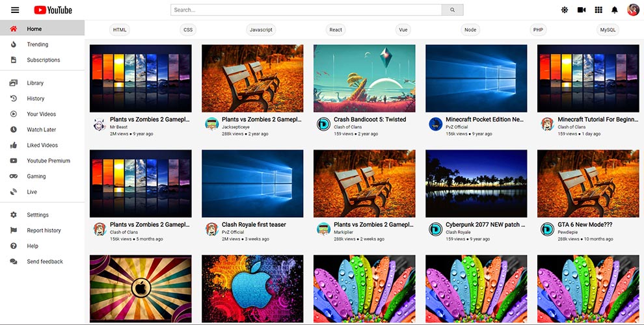Play the vintage Apple sunburst thumbnail

[x=141, y=289]
